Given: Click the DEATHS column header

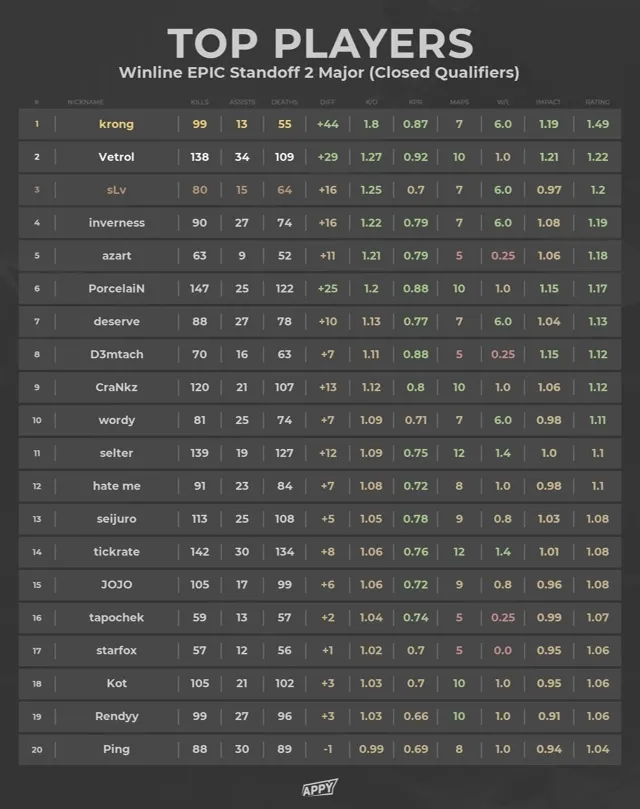Looking at the screenshot, I should (x=284, y=102).
